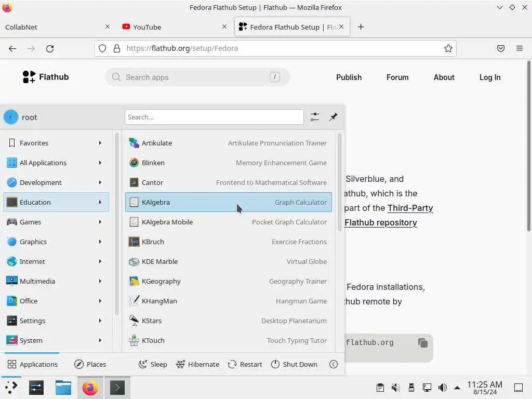This screenshot has height=399, width=532.
Task: Expand the Internet category
Action: tap(56, 262)
